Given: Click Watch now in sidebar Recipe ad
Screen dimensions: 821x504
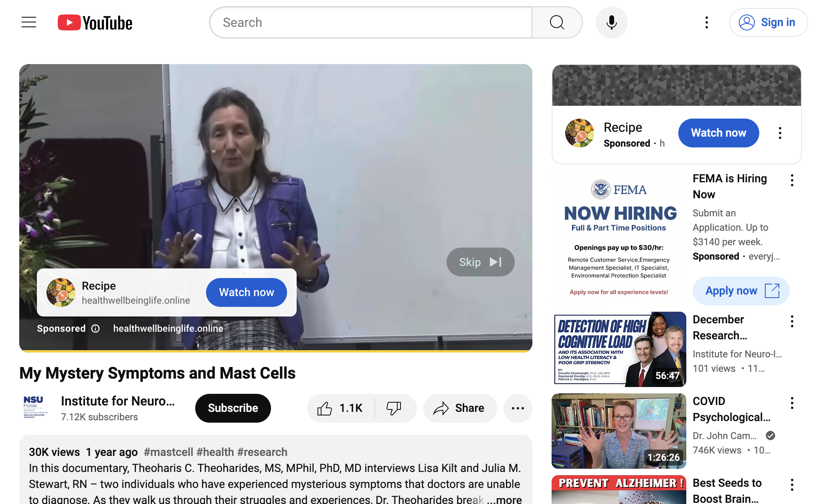Looking at the screenshot, I should coord(718,133).
